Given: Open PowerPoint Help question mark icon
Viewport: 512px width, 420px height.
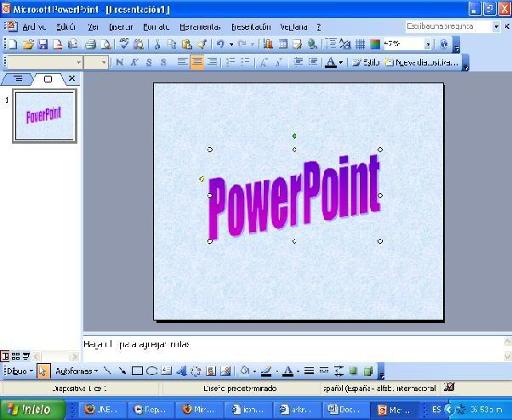Looking at the screenshot, I should coord(443,44).
